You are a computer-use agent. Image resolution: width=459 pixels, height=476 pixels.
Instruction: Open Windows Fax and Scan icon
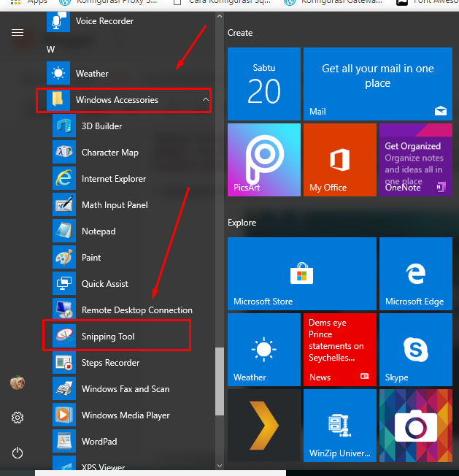(64, 388)
